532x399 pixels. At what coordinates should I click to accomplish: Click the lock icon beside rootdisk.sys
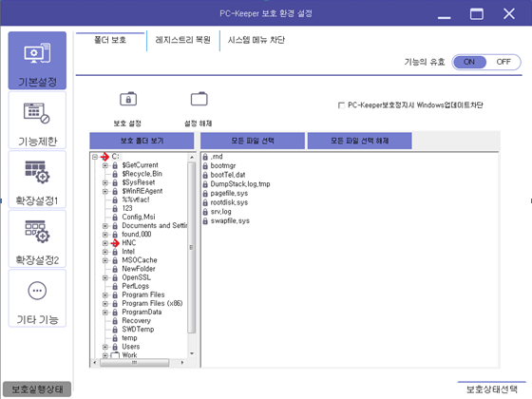(205, 202)
